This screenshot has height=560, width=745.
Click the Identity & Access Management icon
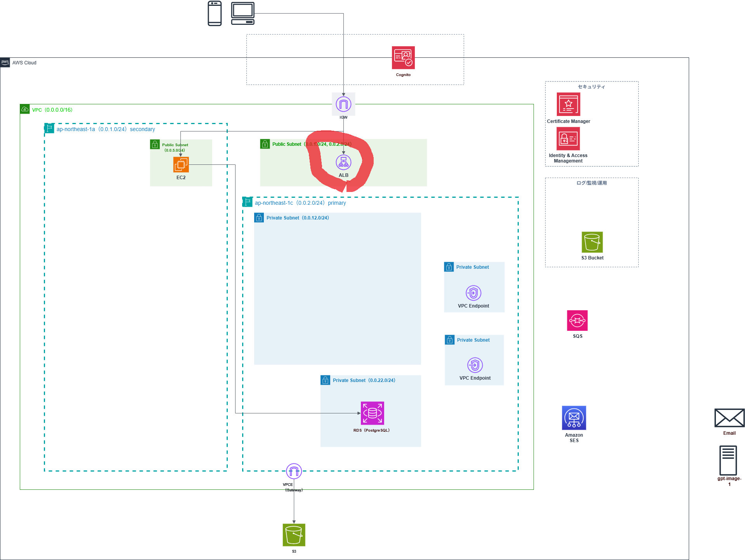568,139
